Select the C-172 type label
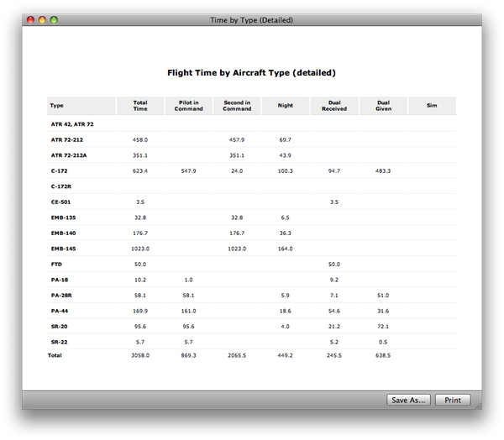 59,171
